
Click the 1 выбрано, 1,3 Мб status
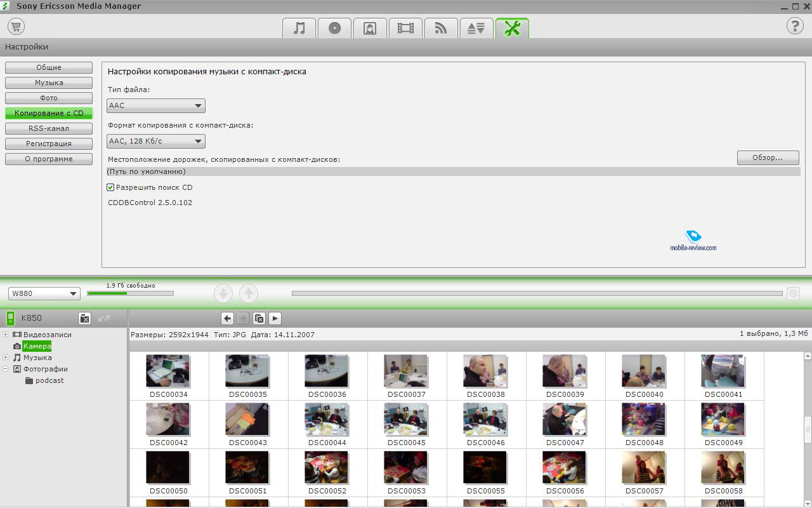[x=774, y=333]
